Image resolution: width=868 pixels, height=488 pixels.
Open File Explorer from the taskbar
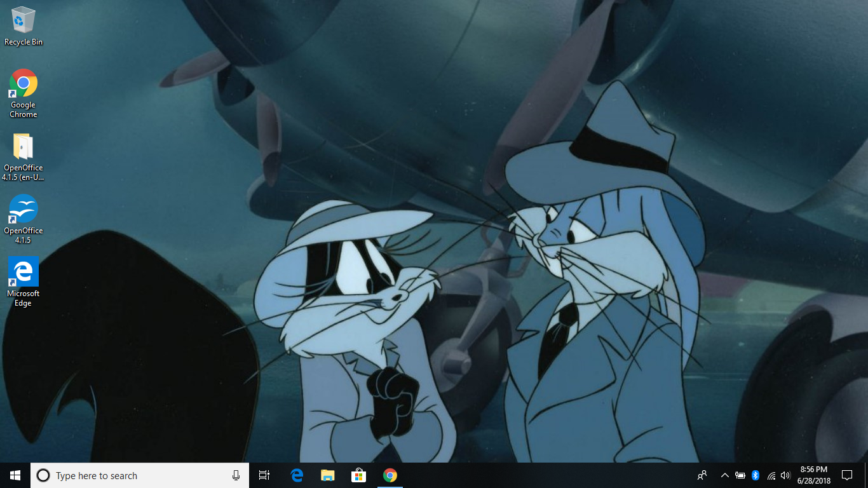(x=327, y=475)
